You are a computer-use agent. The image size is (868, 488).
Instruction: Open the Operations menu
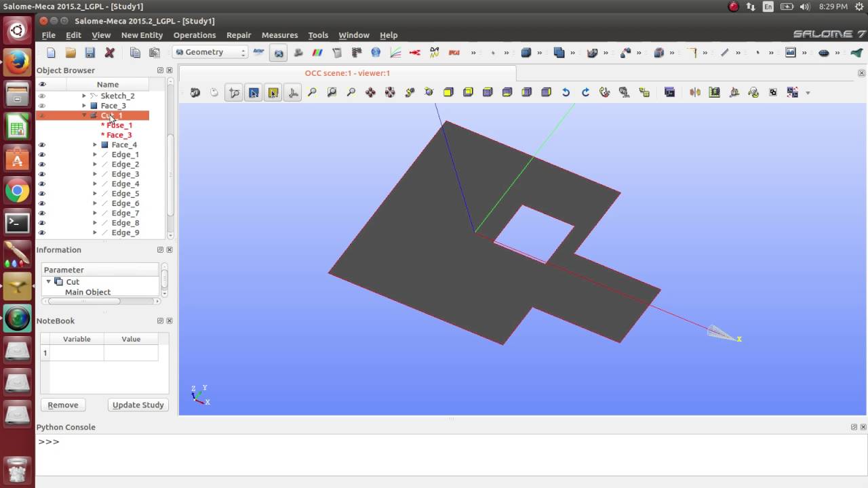pyautogui.click(x=195, y=35)
